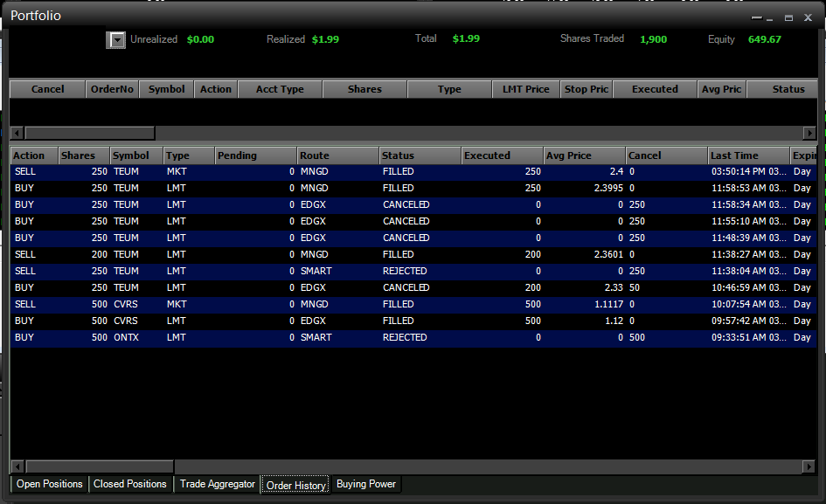The image size is (826, 504).
Task: Click the Shares Traded 1,900 value
Action: pyautogui.click(x=653, y=39)
